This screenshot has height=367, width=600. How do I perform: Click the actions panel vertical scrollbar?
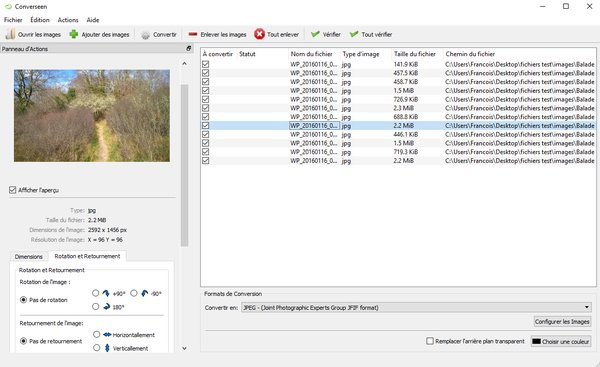(x=184, y=165)
